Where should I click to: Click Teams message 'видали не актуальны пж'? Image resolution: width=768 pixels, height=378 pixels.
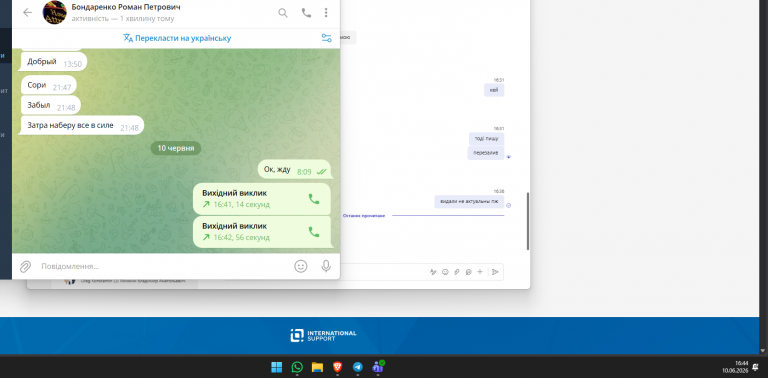pyautogui.click(x=469, y=201)
